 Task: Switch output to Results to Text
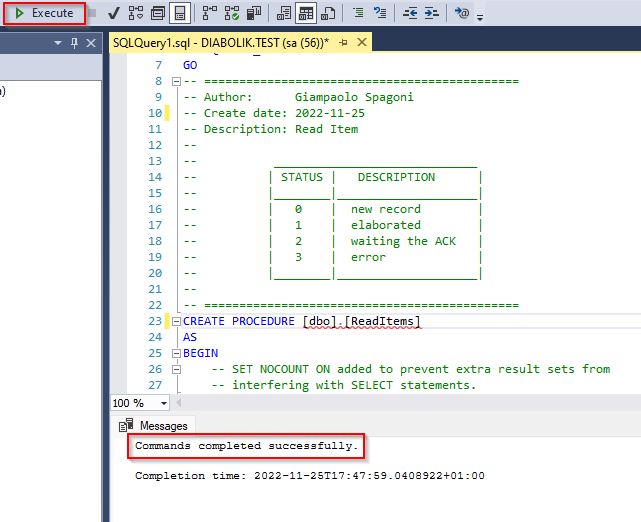click(283, 13)
